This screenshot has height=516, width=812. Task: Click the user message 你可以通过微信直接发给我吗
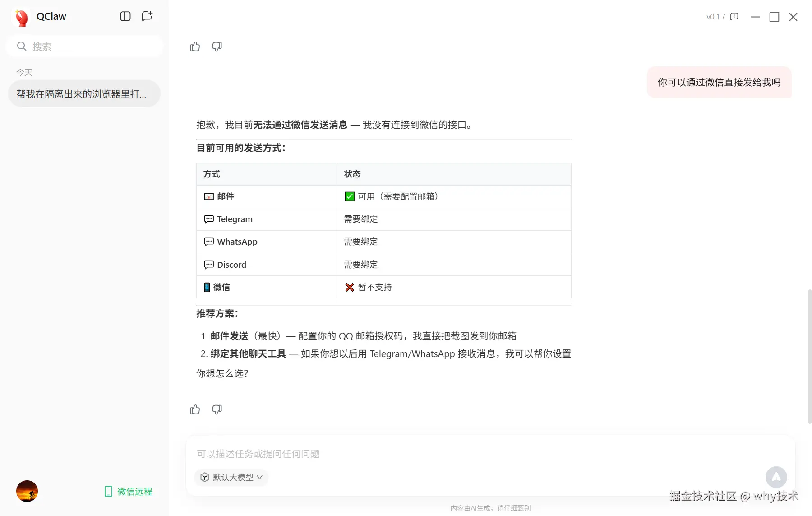pyautogui.click(x=719, y=82)
